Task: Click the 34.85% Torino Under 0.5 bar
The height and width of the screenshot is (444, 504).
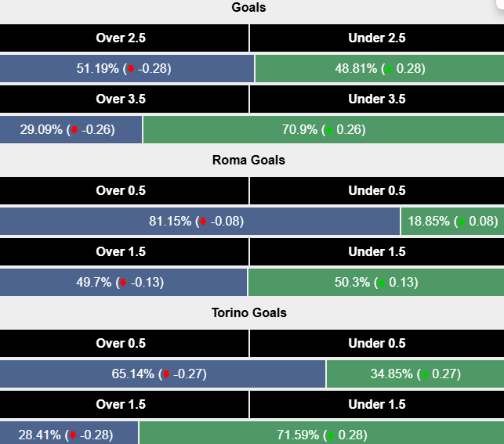Action: point(415,374)
